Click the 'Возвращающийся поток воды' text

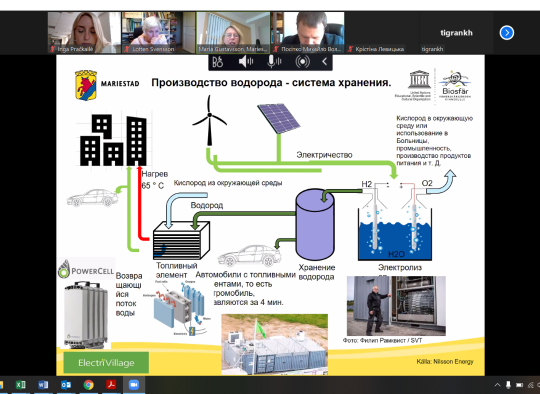(x=128, y=294)
